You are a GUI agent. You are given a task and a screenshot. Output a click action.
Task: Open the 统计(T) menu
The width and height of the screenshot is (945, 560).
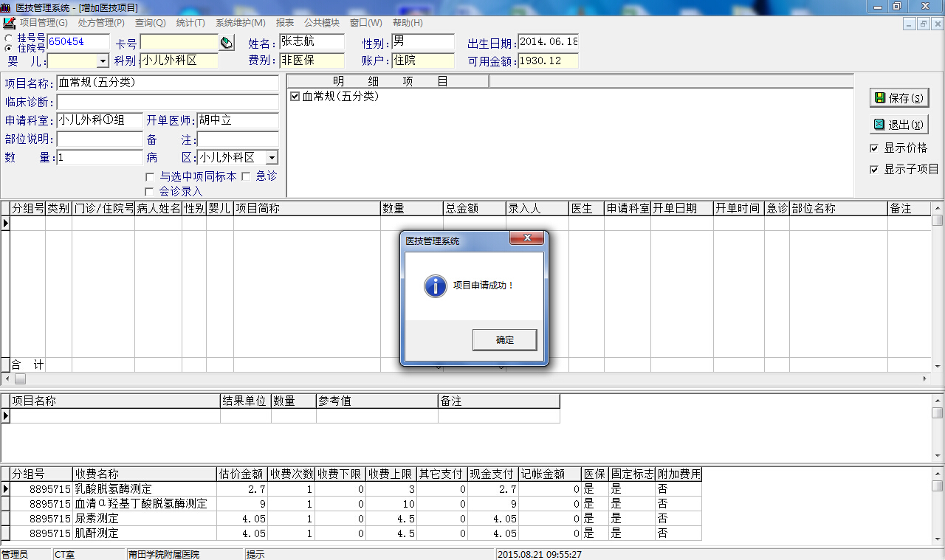(x=190, y=23)
